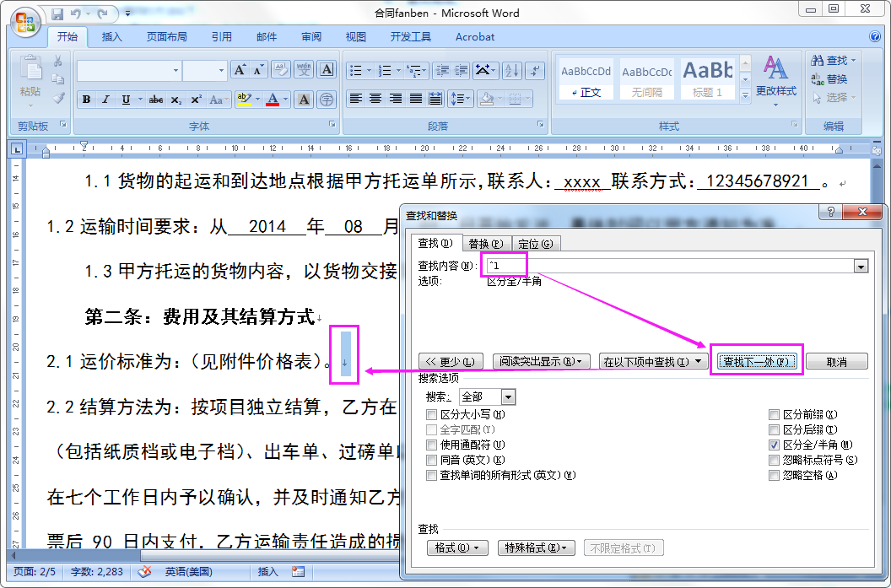The image size is (891, 588).
Task: Increase paragraph indent
Action: click(461, 71)
